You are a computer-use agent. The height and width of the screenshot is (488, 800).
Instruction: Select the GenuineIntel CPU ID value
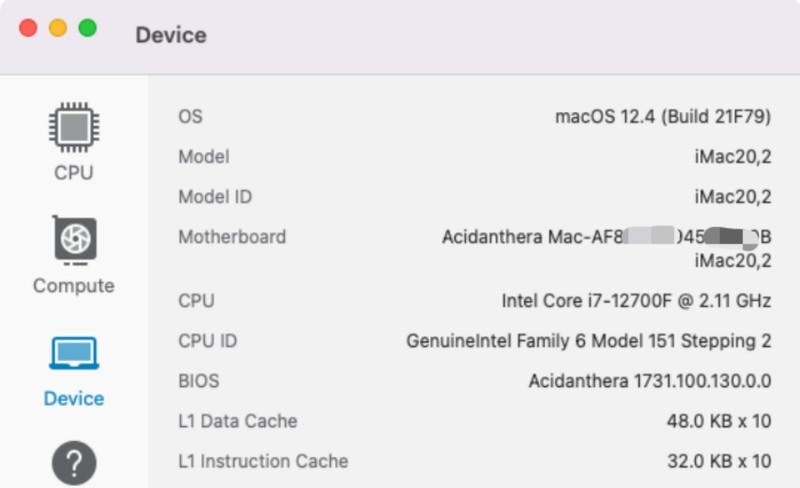pyautogui.click(x=589, y=341)
